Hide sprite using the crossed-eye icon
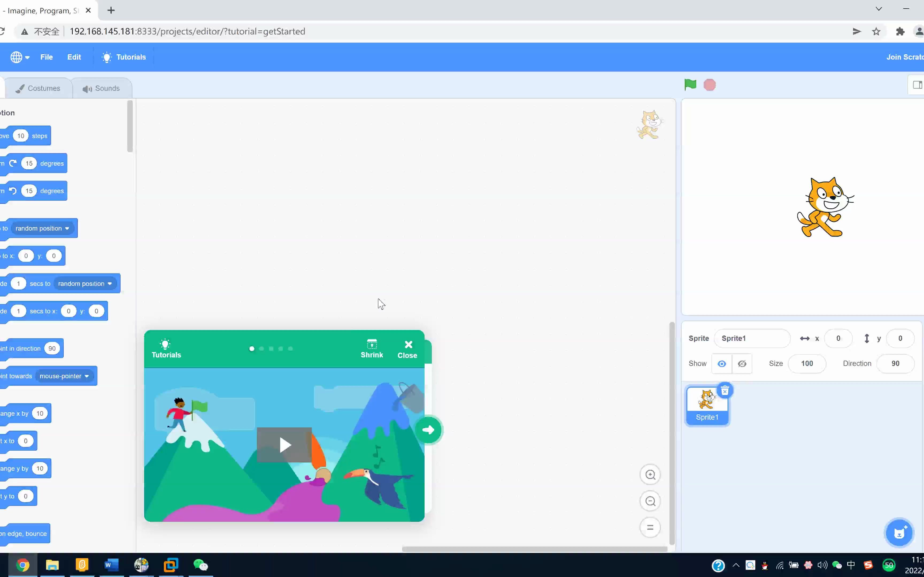 (742, 364)
